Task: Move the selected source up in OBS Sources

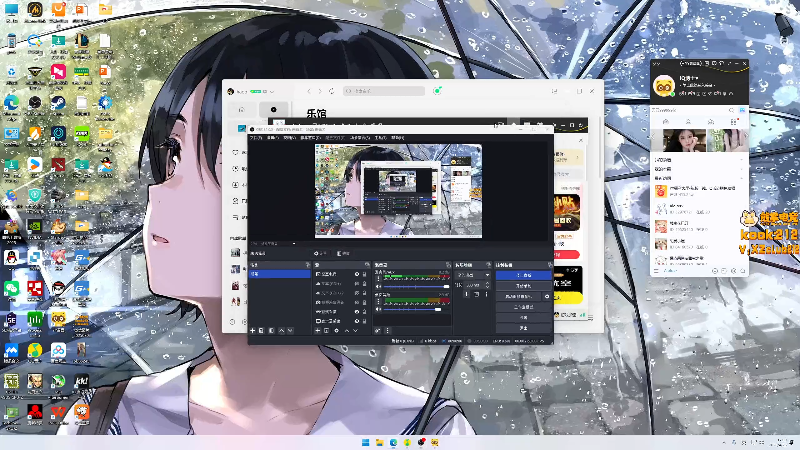Action: pos(346,331)
